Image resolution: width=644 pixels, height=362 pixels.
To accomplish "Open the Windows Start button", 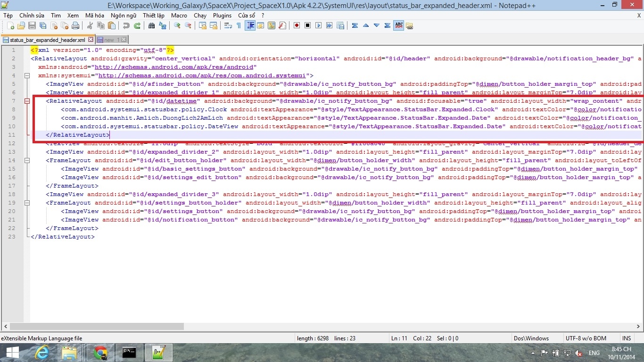I will tap(12, 353).
